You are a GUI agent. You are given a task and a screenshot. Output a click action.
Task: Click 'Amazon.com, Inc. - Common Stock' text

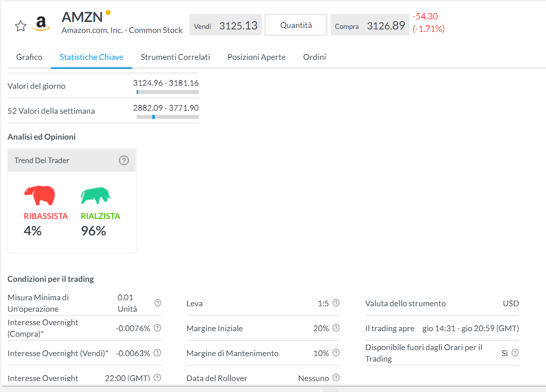[x=122, y=30]
